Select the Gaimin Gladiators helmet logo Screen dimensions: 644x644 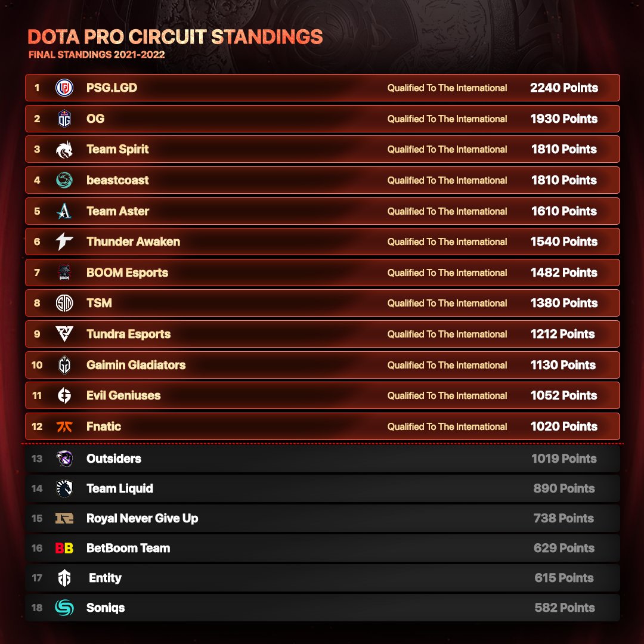point(64,365)
